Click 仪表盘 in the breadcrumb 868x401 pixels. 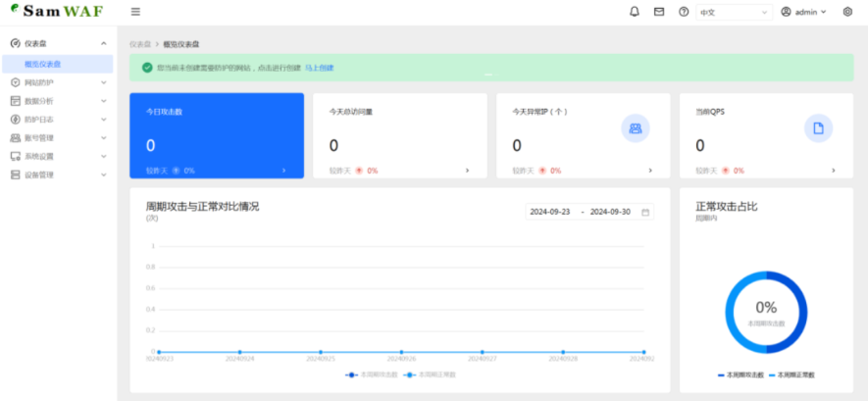140,44
